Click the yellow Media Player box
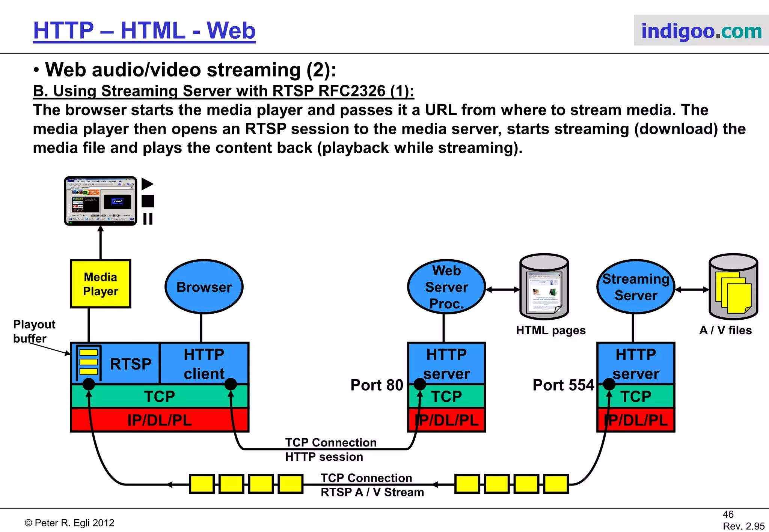The width and height of the screenshot is (769, 532). 101,284
